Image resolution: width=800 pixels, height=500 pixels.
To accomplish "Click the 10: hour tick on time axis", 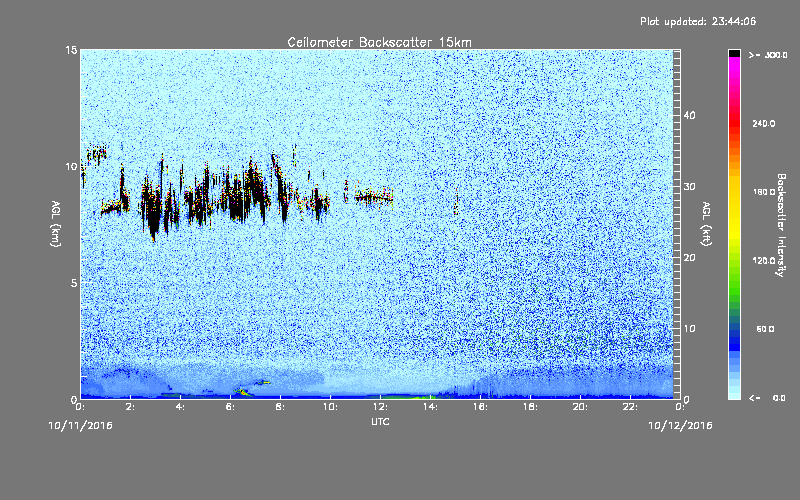I will (x=330, y=407).
